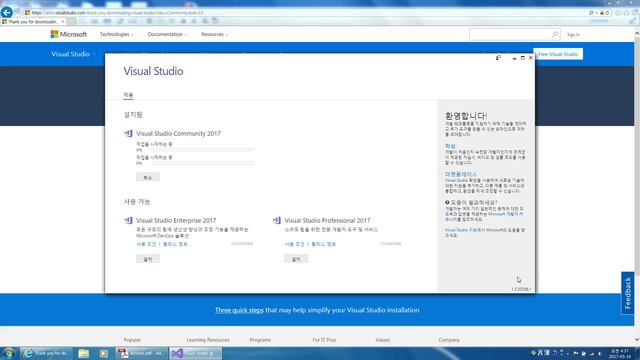Click the Microsoft logo on the webpage
This screenshot has height=360, width=640.
click(69, 34)
